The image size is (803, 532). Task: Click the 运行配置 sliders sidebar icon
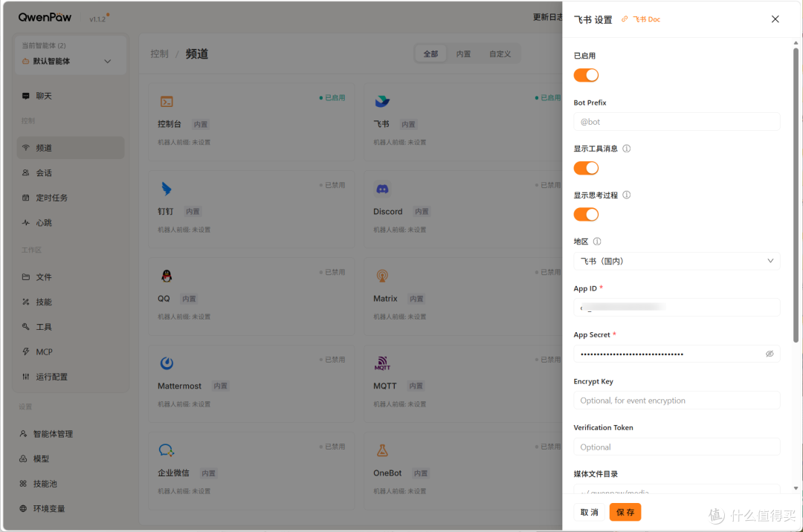click(25, 377)
